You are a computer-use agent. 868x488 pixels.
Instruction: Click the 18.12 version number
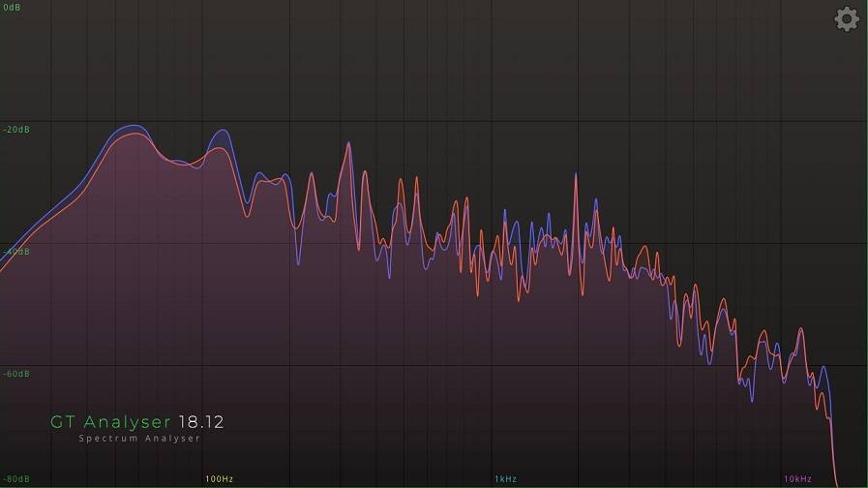[x=201, y=422]
